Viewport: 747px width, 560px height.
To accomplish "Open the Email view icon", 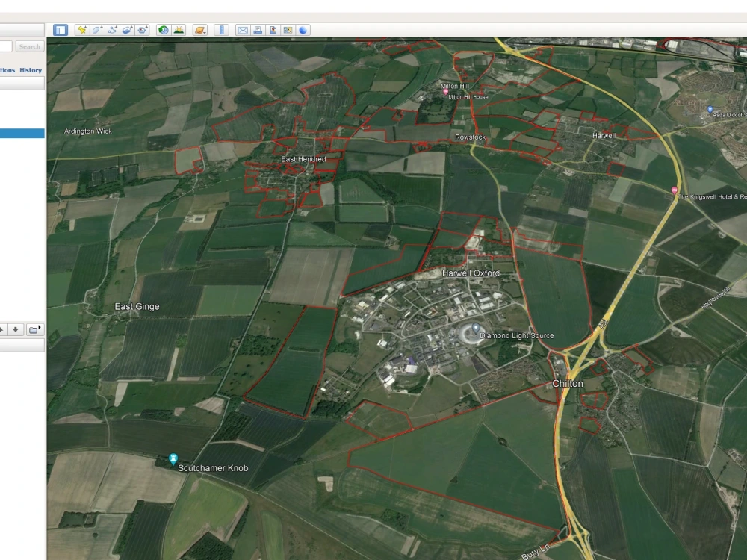I will pyautogui.click(x=243, y=30).
